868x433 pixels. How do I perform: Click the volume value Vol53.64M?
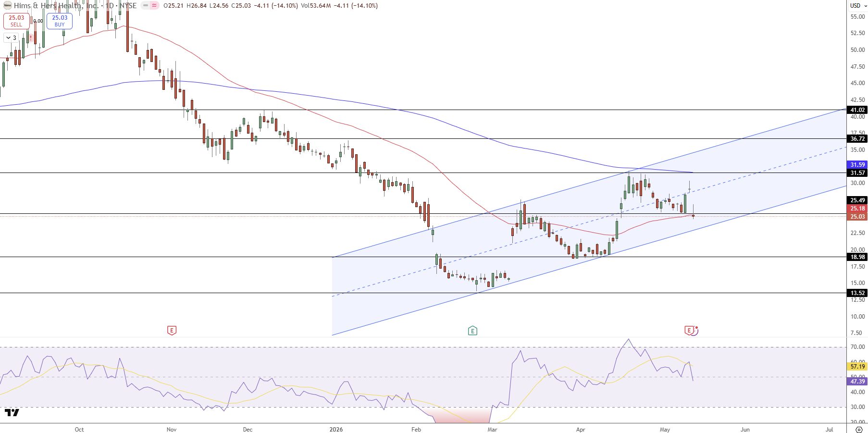pos(315,6)
